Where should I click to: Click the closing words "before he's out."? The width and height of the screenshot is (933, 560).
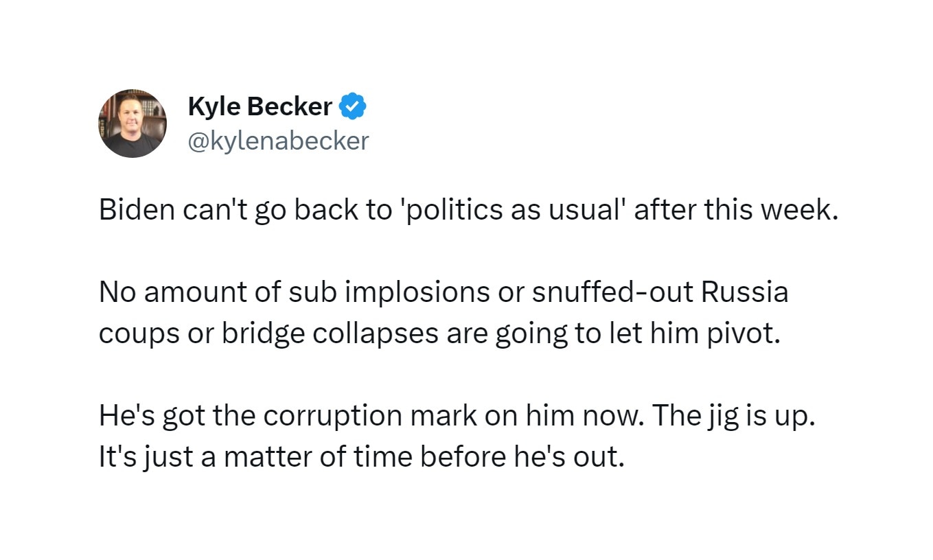pyautogui.click(x=523, y=457)
